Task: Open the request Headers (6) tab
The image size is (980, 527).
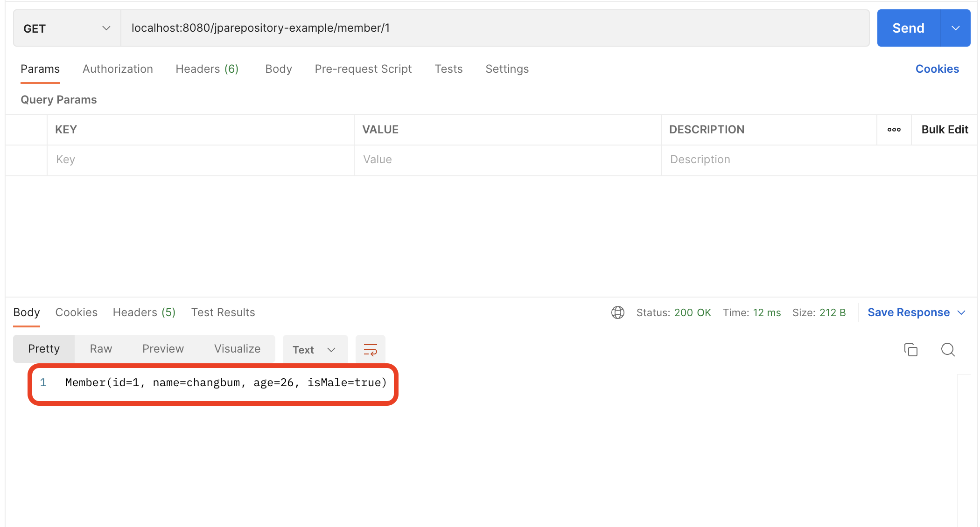Action: tap(207, 69)
